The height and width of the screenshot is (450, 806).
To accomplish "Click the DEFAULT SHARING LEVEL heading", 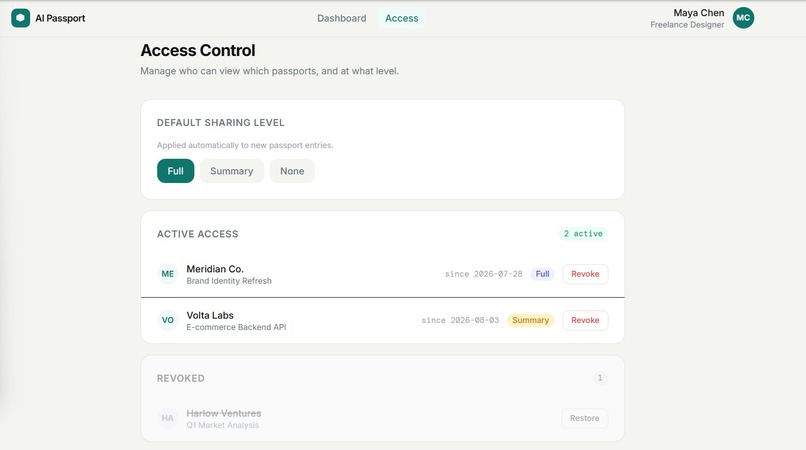I will click(x=221, y=122).
